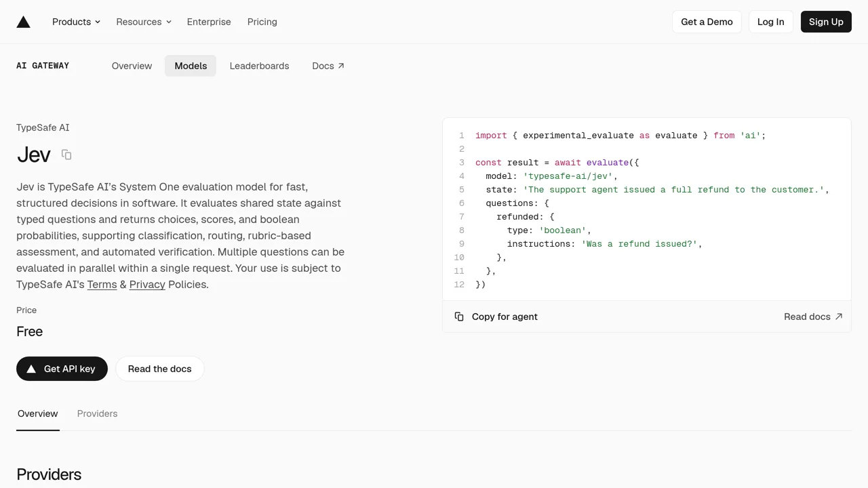868x488 pixels.
Task: Copy the Jev model name icon
Action: 66,155
